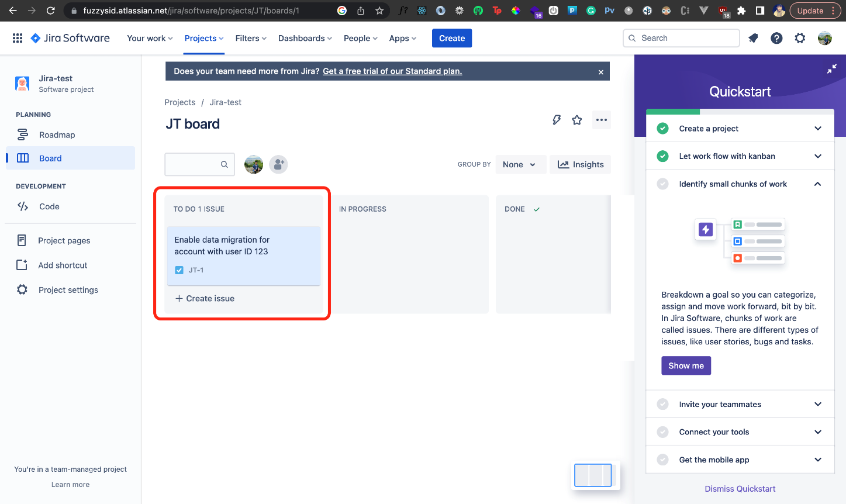Click the Dismiss Quickstart link
Screen dimensions: 846x504
(x=740, y=489)
